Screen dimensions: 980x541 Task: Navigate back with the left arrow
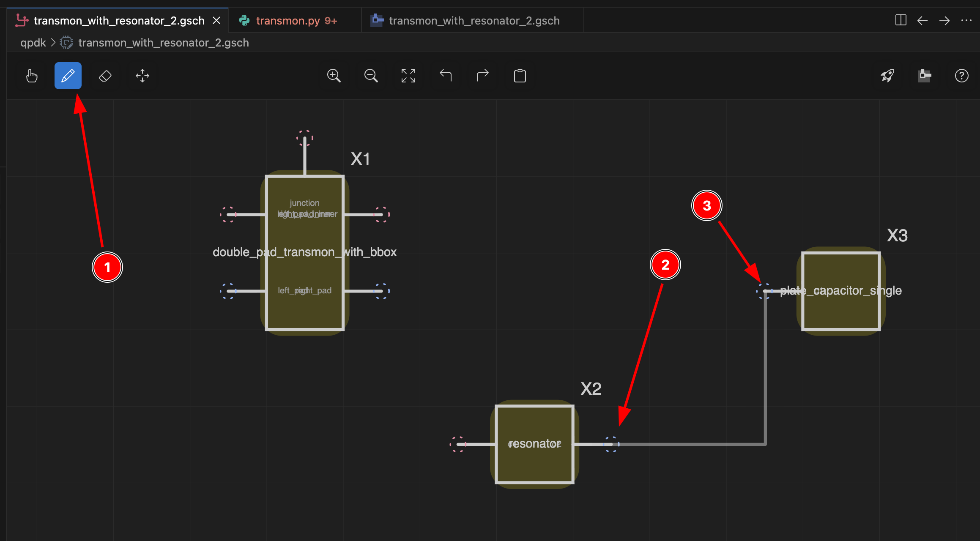click(x=923, y=20)
